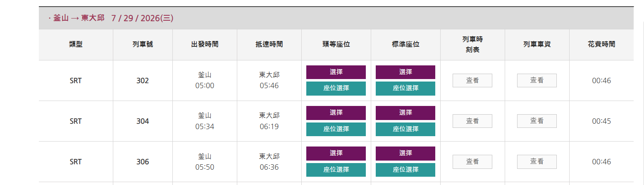Click the 列車車資 column header
644x185 pixels.
[x=537, y=44]
